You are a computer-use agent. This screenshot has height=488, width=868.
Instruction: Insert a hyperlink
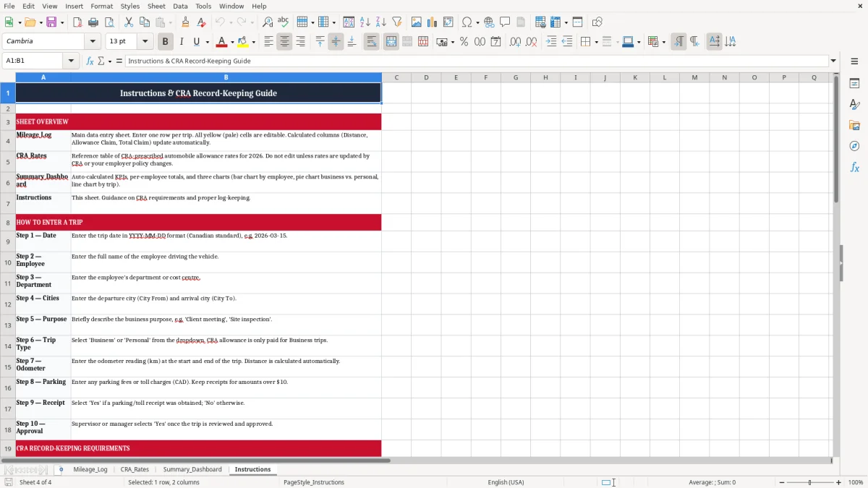[489, 22]
